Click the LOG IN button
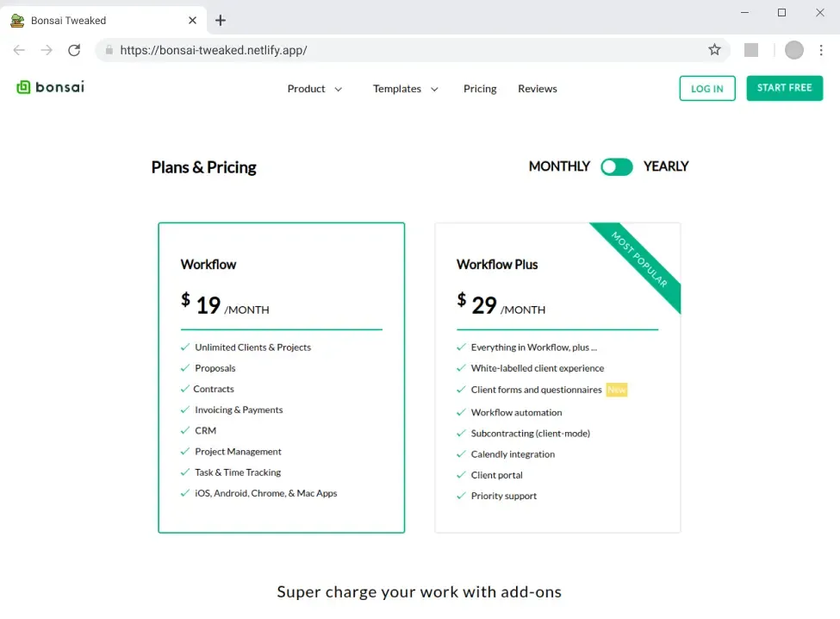840x619 pixels. 707,89
